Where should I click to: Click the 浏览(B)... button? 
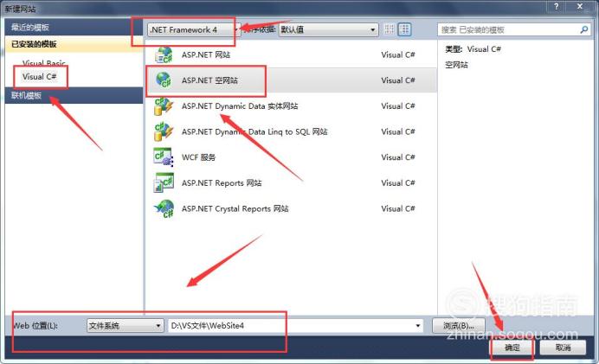tap(459, 325)
